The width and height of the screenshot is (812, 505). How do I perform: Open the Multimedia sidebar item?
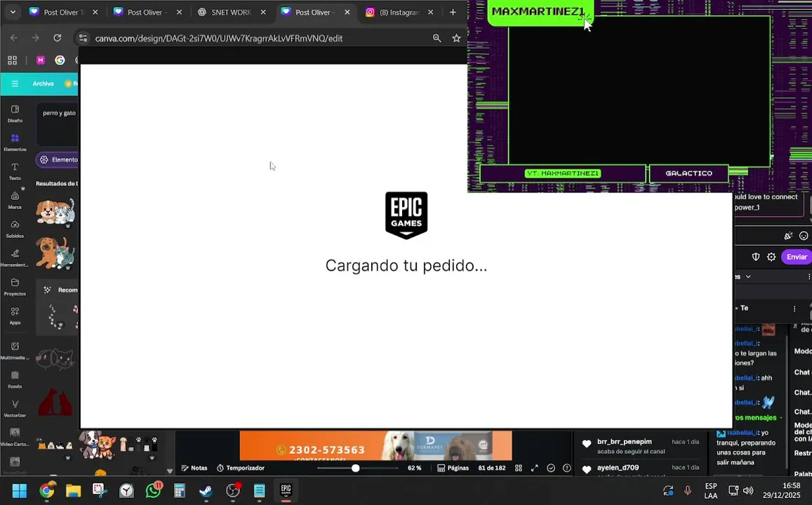(x=15, y=351)
